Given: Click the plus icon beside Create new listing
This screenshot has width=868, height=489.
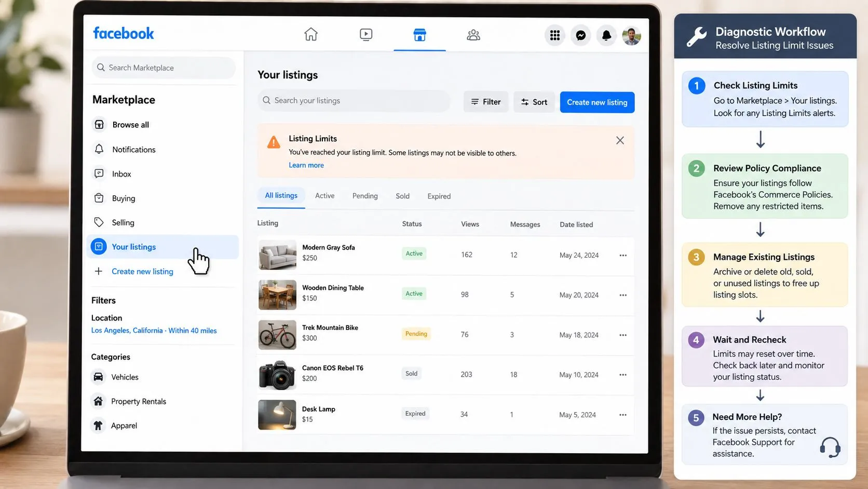Looking at the screenshot, I should 99,271.
